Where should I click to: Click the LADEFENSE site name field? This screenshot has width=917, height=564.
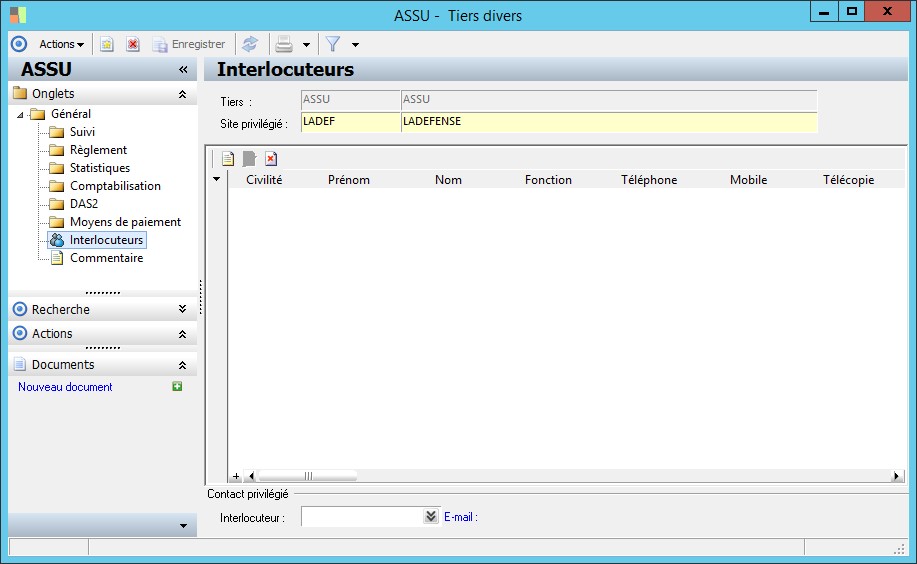(609, 122)
